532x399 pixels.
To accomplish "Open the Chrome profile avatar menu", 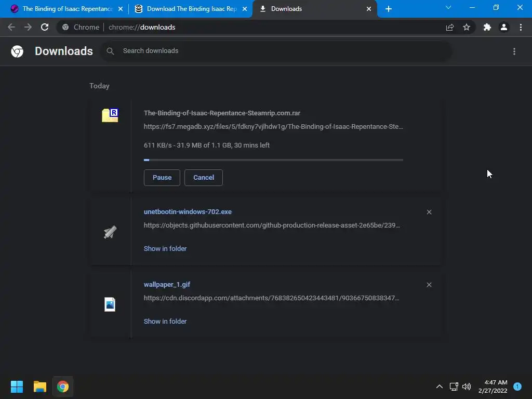I will (x=504, y=27).
